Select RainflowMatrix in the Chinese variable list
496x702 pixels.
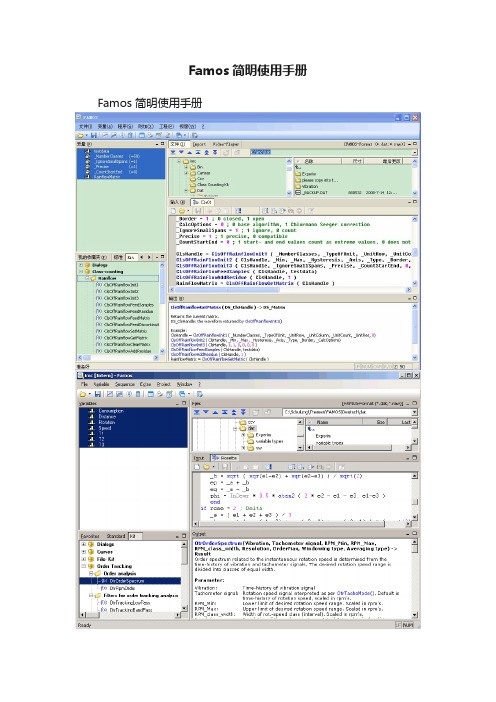[107, 176]
